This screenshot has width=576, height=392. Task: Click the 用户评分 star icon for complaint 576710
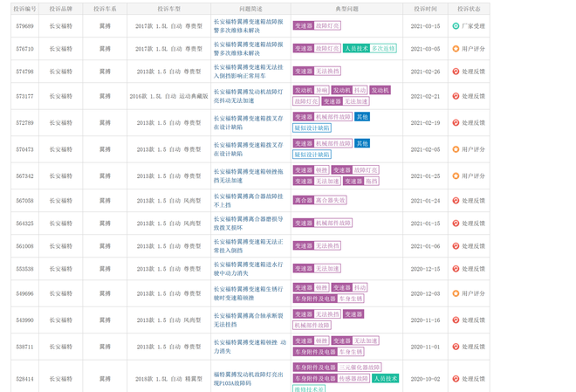point(456,49)
